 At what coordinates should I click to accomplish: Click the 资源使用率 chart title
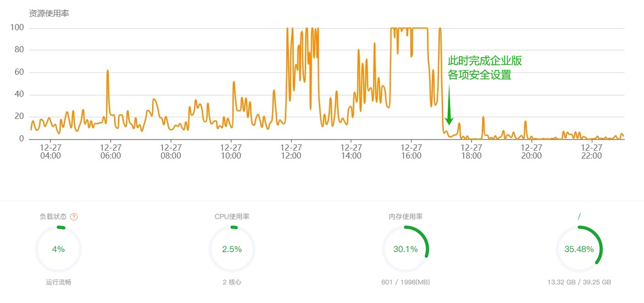click(x=49, y=14)
